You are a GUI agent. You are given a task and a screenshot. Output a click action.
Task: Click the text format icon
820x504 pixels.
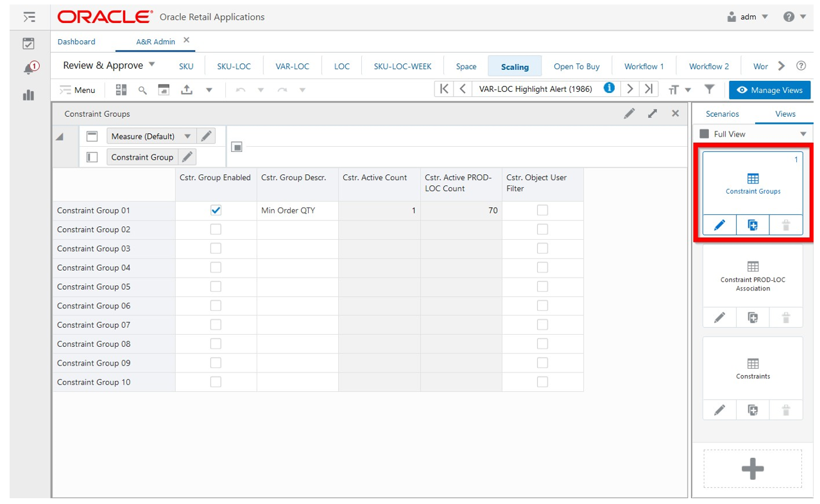[673, 90]
